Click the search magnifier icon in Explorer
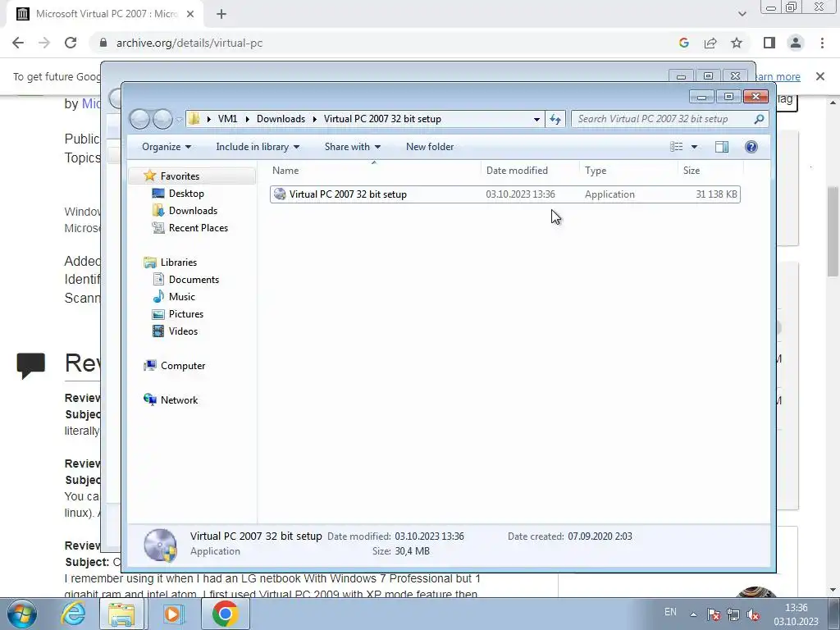 tap(759, 119)
